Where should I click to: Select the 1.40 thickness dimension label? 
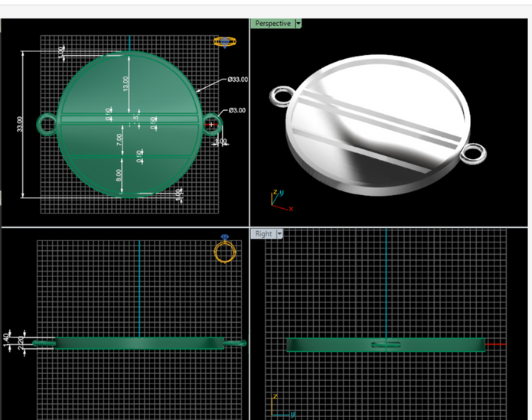point(6,340)
